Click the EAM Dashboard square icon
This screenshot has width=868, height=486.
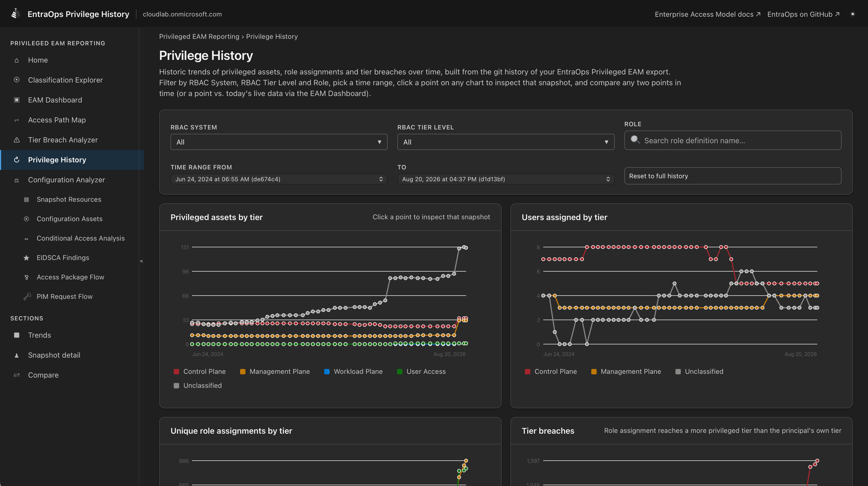(x=16, y=100)
